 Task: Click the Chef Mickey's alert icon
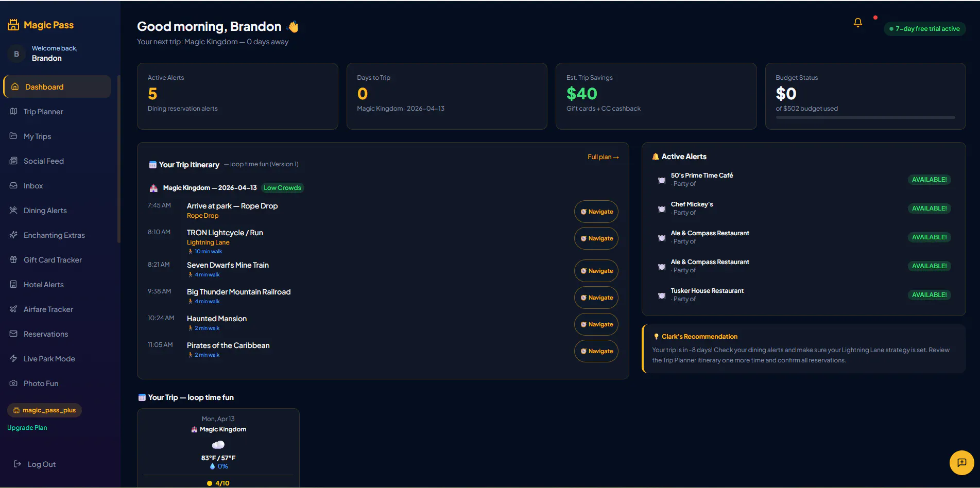pyautogui.click(x=662, y=209)
